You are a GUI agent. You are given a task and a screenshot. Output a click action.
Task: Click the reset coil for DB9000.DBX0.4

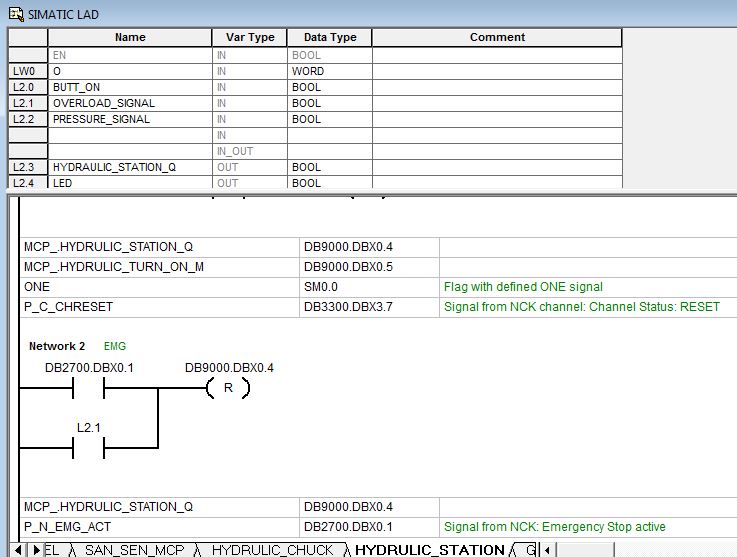(x=228, y=389)
